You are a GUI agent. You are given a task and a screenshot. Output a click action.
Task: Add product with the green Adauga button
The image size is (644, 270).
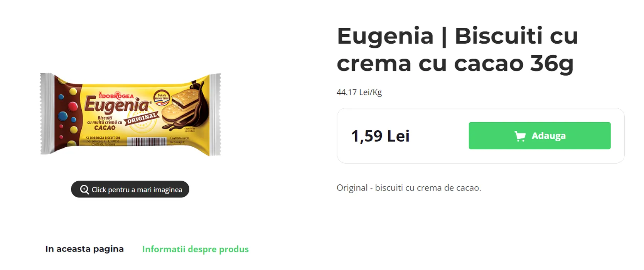coord(539,136)
